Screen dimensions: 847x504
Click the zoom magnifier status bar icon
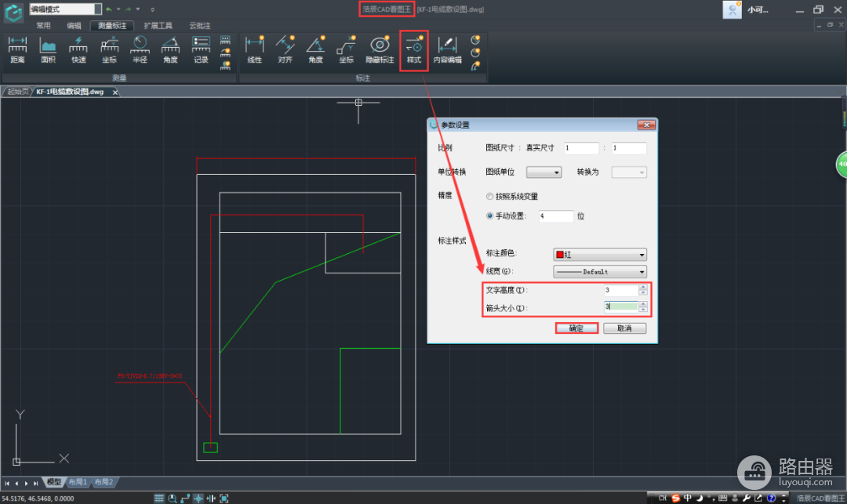click(173, 498)
